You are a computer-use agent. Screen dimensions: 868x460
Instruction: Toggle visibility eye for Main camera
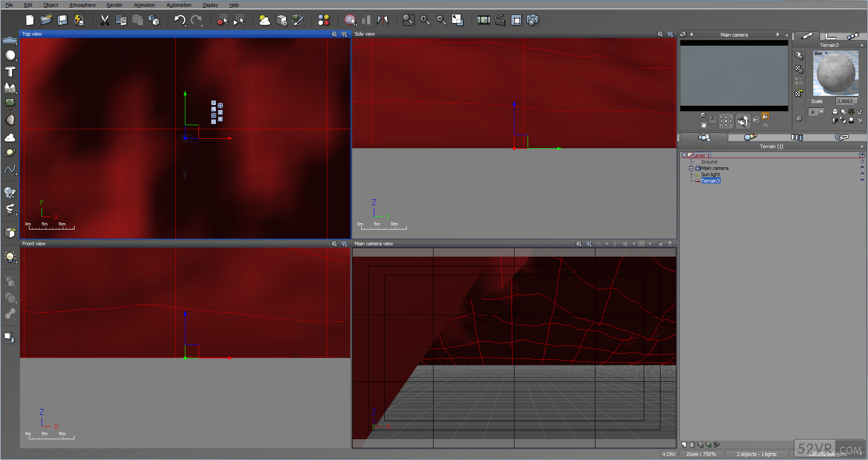coord(862,168)
